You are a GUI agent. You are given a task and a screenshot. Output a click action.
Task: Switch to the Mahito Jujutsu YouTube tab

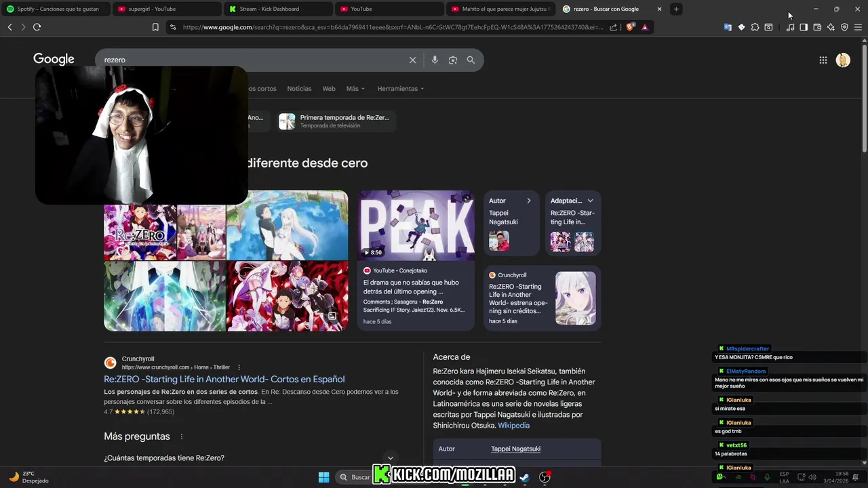pos(500,9)
